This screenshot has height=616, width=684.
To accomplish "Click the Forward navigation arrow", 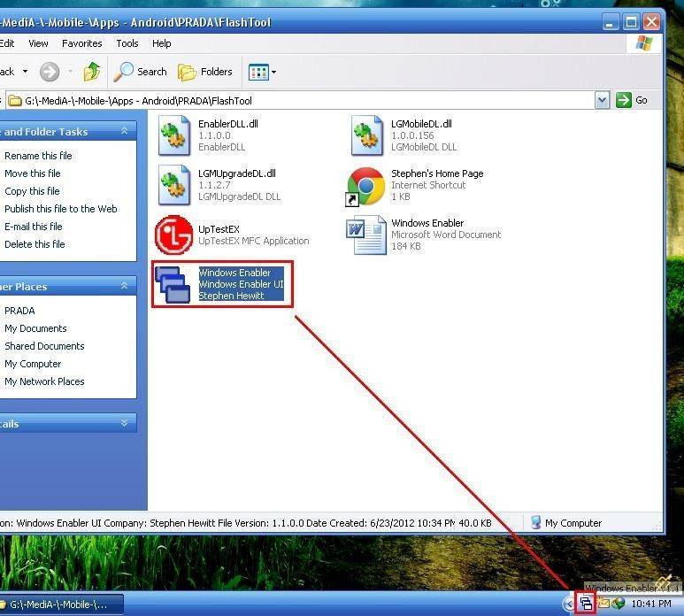I will 50,72.
